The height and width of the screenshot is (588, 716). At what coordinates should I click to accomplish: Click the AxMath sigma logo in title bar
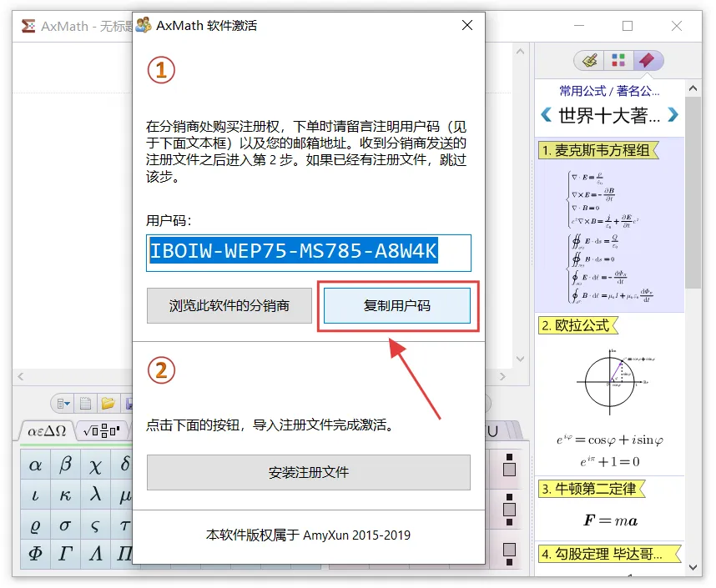pyautogui.click(x=28, y=26)
